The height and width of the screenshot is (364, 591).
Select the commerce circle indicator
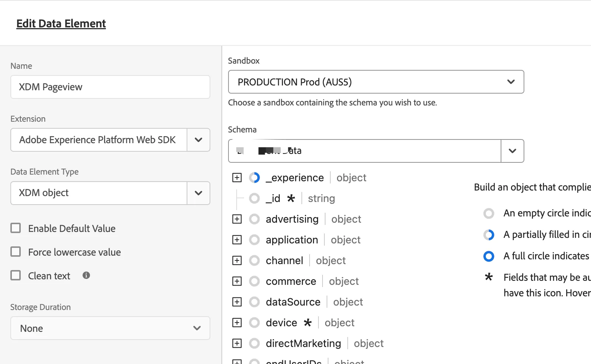tap(254, 281)
